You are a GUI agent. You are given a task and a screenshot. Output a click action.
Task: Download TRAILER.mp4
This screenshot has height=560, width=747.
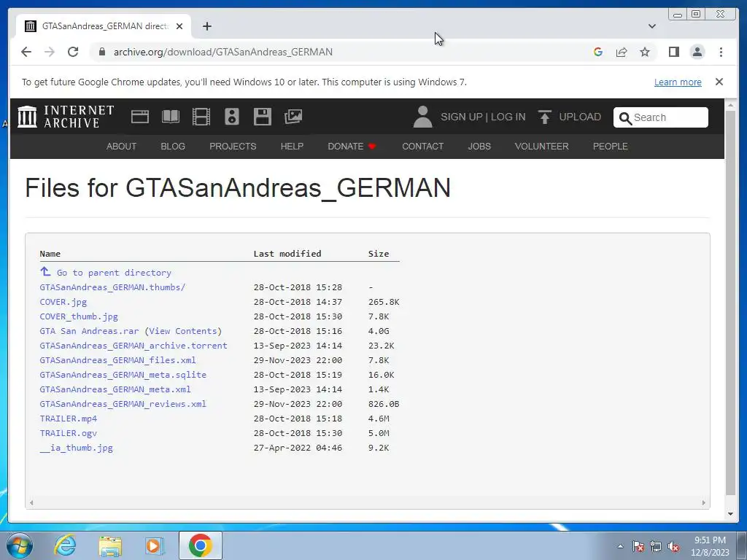[x=68, y=419]
